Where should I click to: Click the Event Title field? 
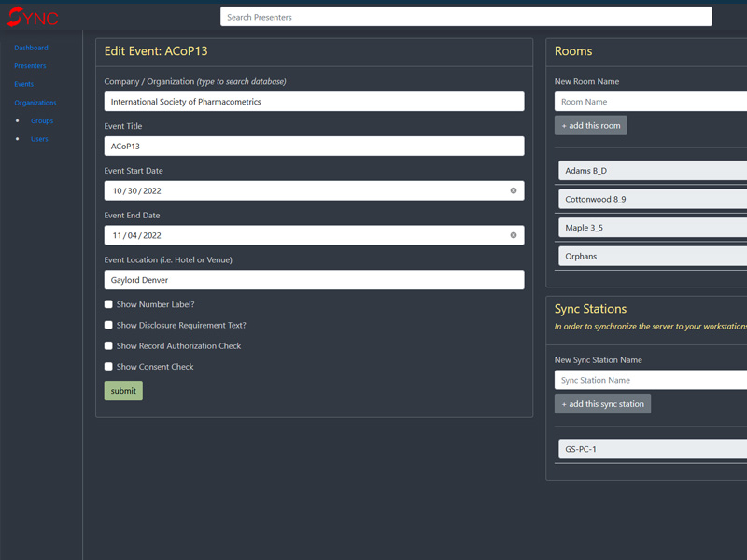pyautogui.click(x=315, y=147)
